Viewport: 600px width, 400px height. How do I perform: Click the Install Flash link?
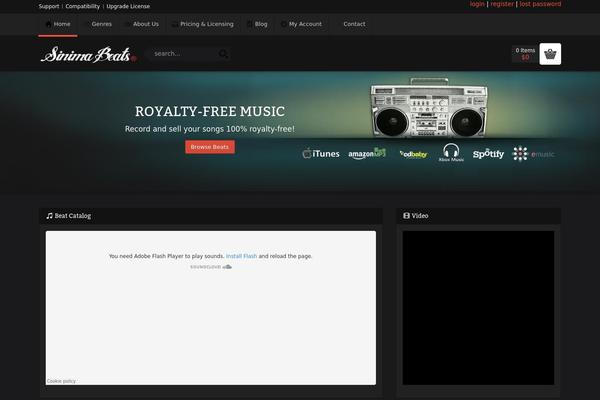point(241,256)
